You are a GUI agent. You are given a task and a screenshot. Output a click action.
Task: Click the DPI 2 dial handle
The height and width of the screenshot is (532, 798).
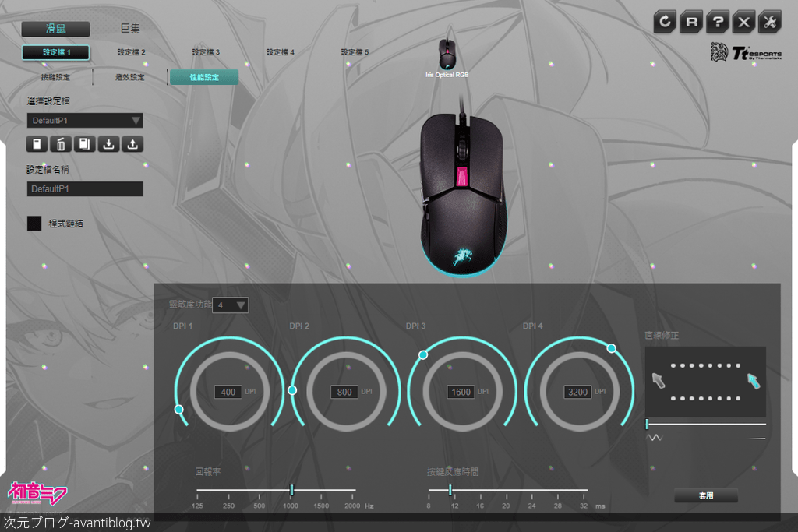[x=292, y=390]
